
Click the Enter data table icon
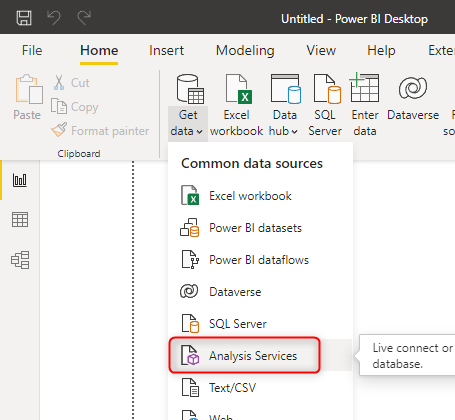pos(364,87)
